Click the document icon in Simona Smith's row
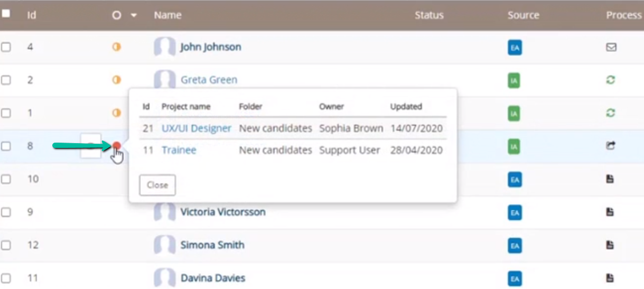The image size is (644, 289). click(610, 245)
